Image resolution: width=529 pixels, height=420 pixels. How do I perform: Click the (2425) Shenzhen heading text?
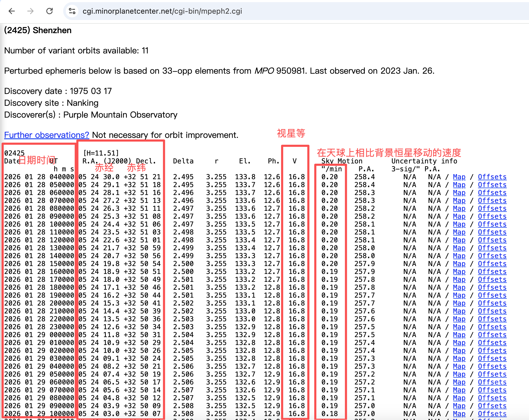click(38, 30)
